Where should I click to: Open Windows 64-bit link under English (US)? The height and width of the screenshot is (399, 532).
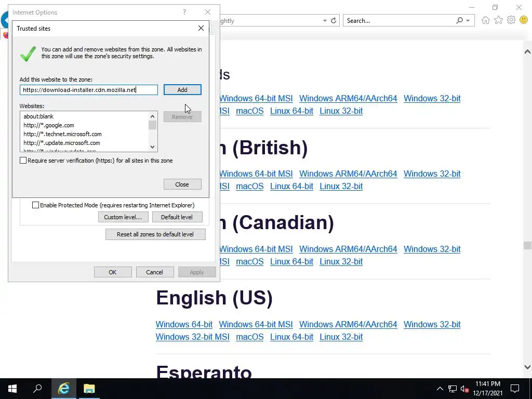(x=184, y=324)
